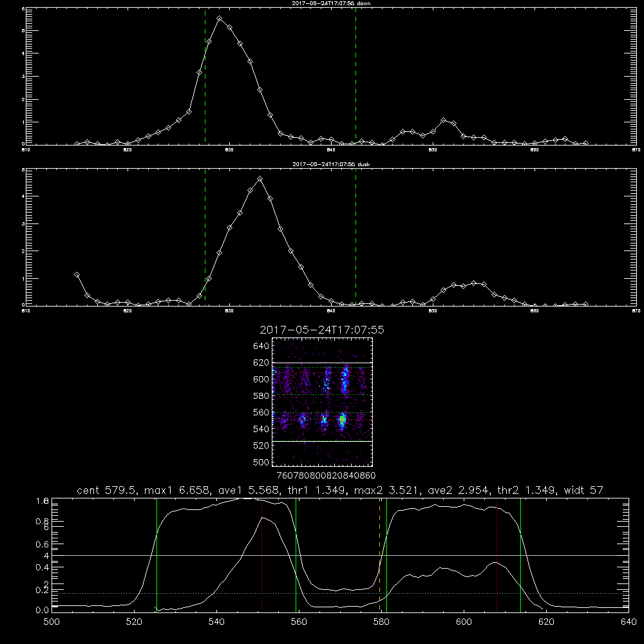
Task: Click the 540 label on the bottom plot x-axis
Action: [x=216, y=622]
